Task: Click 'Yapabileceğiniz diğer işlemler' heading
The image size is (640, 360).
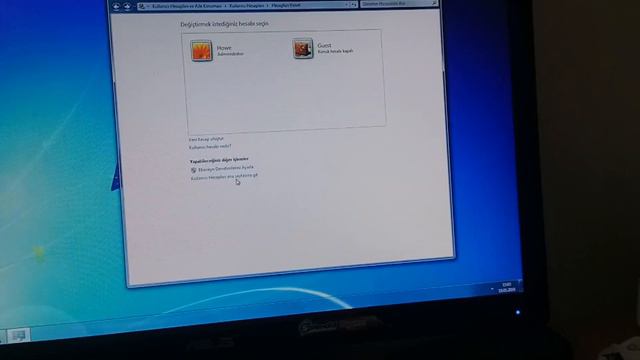Action: tap(219, 160)
